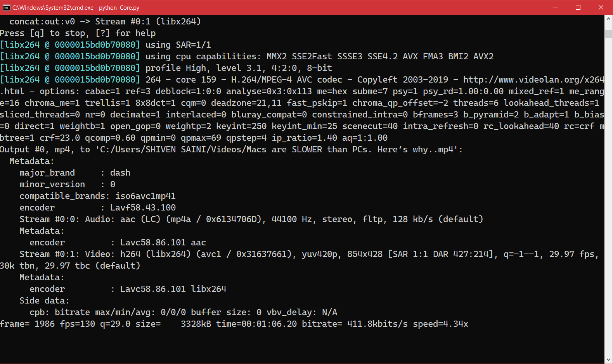This screenshot has width=613, height=364.
Task: Click the empty scrollbar track below thumb
Action: [x=608, y=194]
